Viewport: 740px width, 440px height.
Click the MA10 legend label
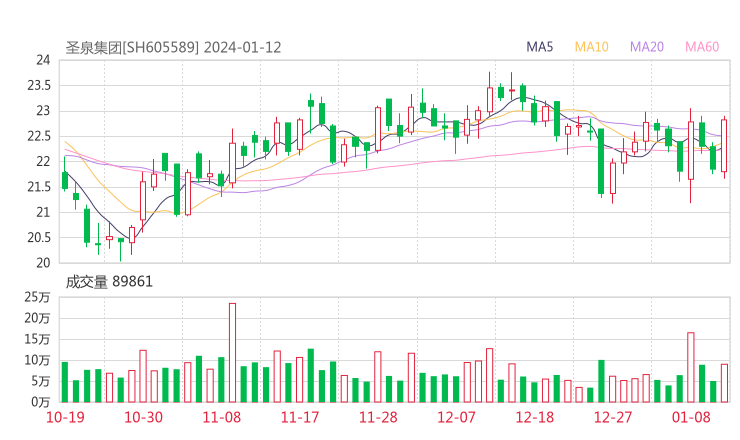591,47
